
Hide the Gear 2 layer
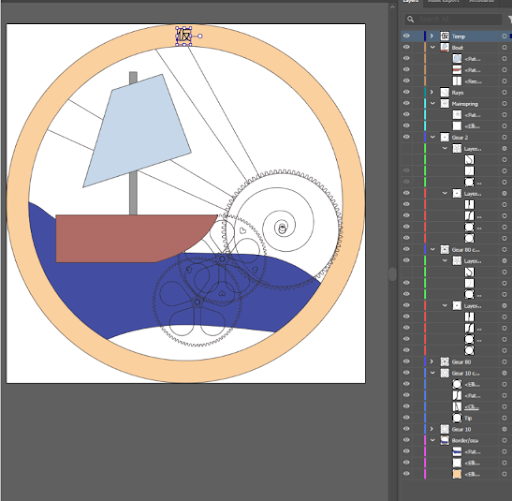[406, 137]
